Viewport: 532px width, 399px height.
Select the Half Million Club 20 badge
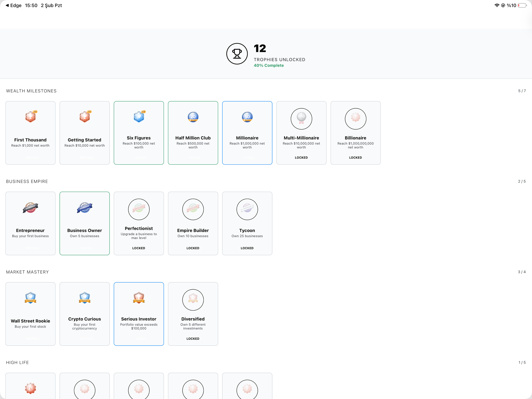click(x=193, y=117)
